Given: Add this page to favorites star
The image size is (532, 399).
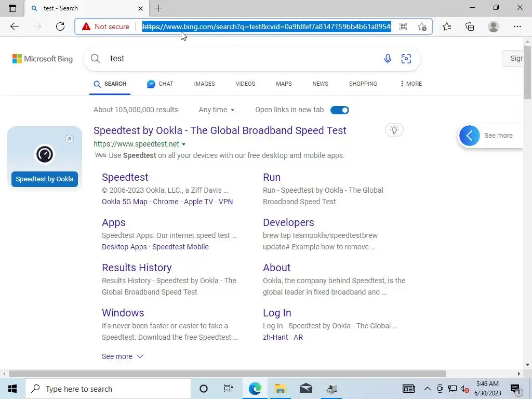Looking at the screenshot, I should click(x=422, y=26).
